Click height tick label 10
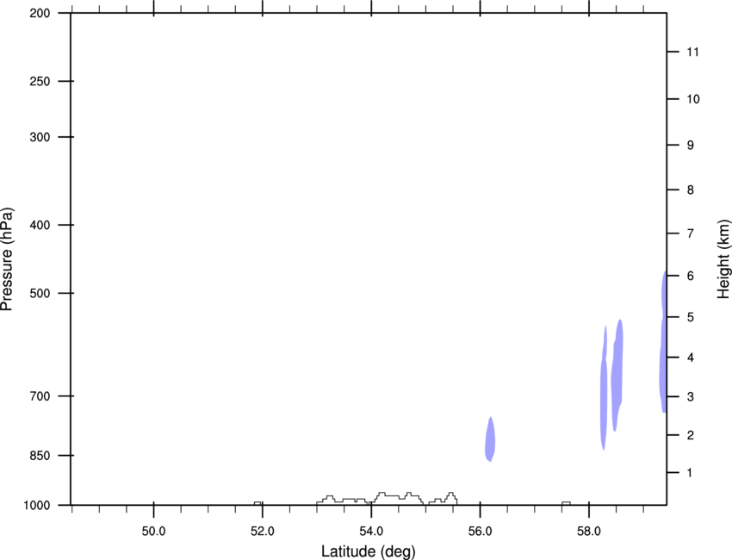Screen dimensions: 732x560 (x=693, y=99)
